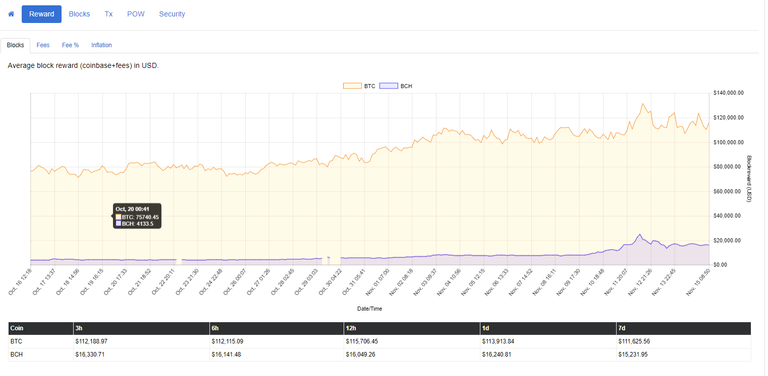Click the BCH 1d value $16,240.81
Viewport: 768px width, 376px height.
click(x=497, y=354)
